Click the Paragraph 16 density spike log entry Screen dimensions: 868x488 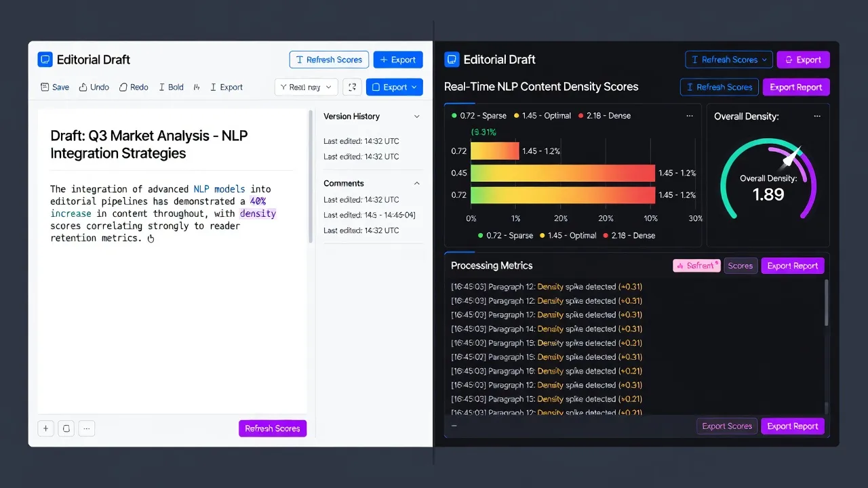click(547, 371)
